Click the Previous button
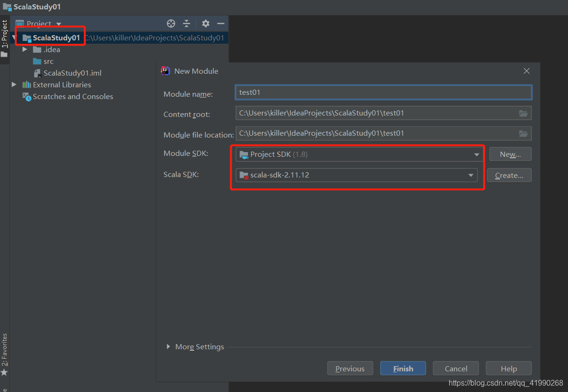This screenshot has height=392, width=568. coord(350,369)
